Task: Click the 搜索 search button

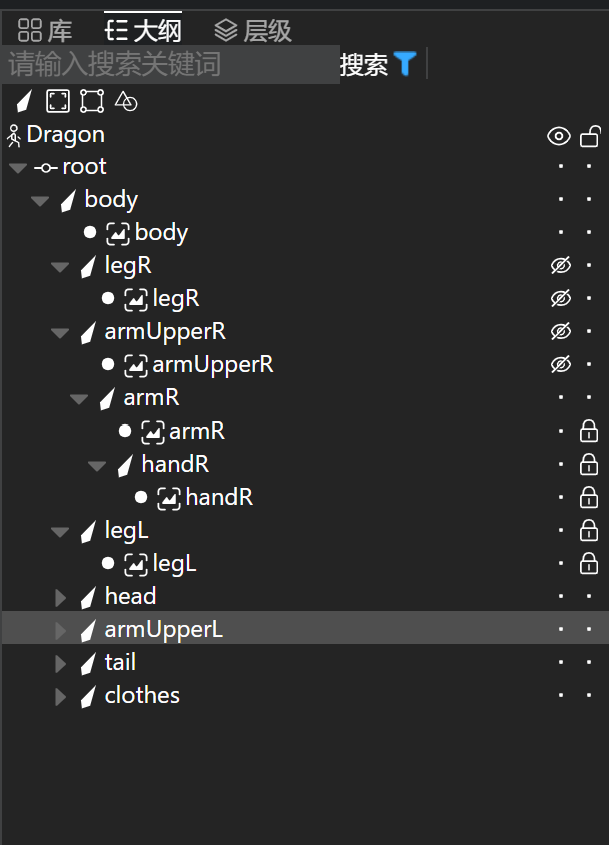Action: [x=364, y=65]
